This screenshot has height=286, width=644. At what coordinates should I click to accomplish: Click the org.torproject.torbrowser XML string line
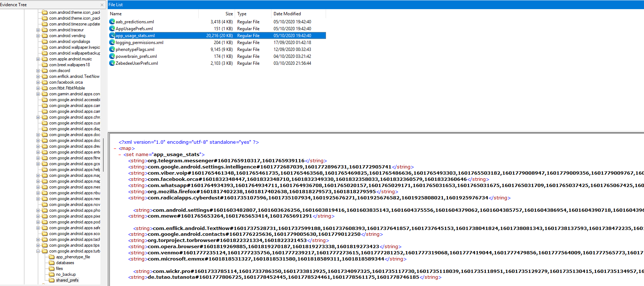pyautogui.click(x=228, y=241)
